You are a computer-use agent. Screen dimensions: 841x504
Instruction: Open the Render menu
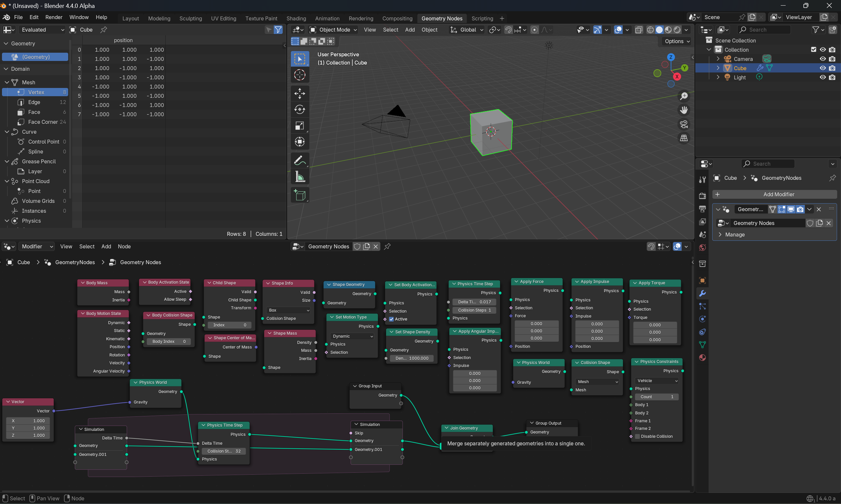coord(54,17)
